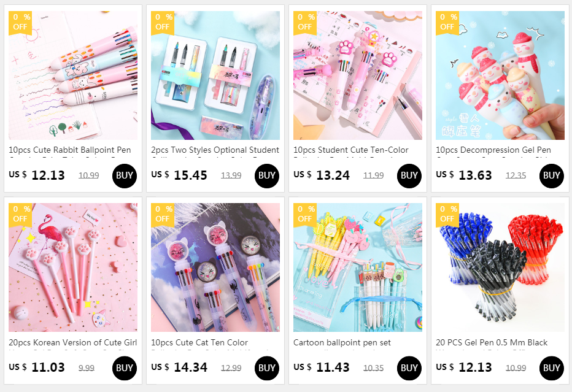The image size is (572, 392).
Task: Click BUY for the 13.24 ten-color pen
Action: click(x=409, y=176)
